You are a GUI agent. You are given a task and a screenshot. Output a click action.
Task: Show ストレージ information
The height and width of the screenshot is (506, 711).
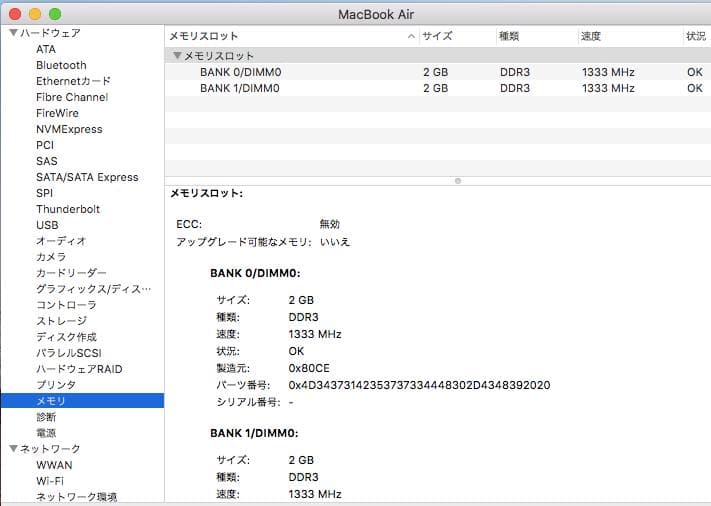[x=61, y=321]
